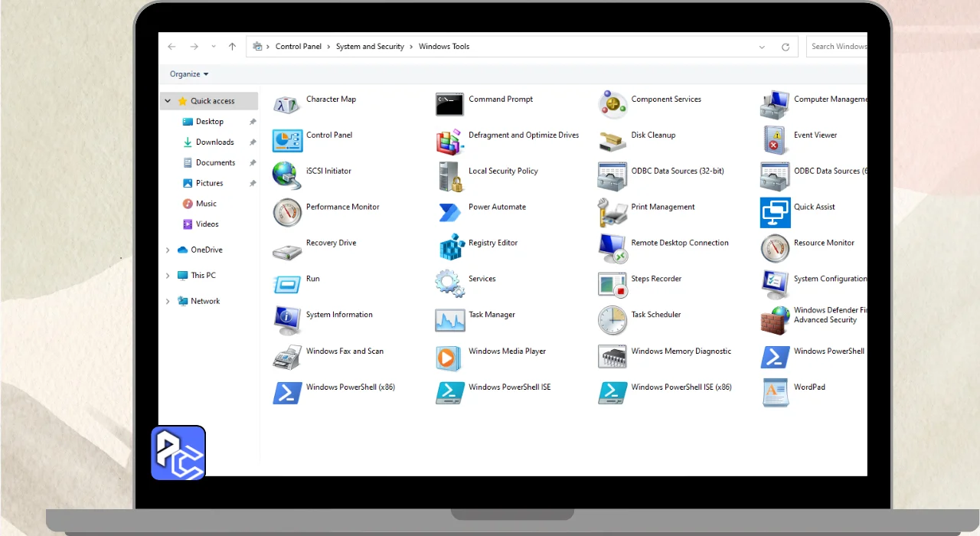Open Windows PowerShell ISE icon

coord(449,392)
